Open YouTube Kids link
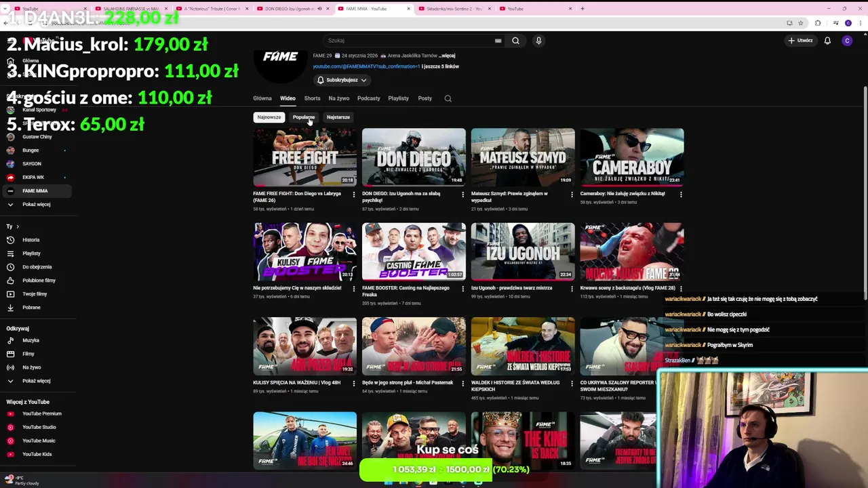 click(x=35, y=454)
